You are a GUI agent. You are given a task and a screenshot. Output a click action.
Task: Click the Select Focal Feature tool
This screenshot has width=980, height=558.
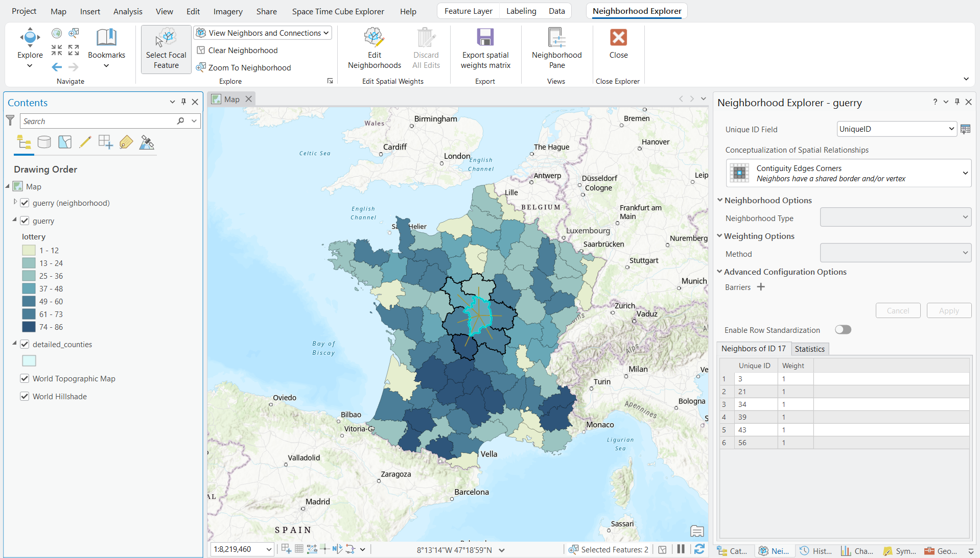[166, 49]
